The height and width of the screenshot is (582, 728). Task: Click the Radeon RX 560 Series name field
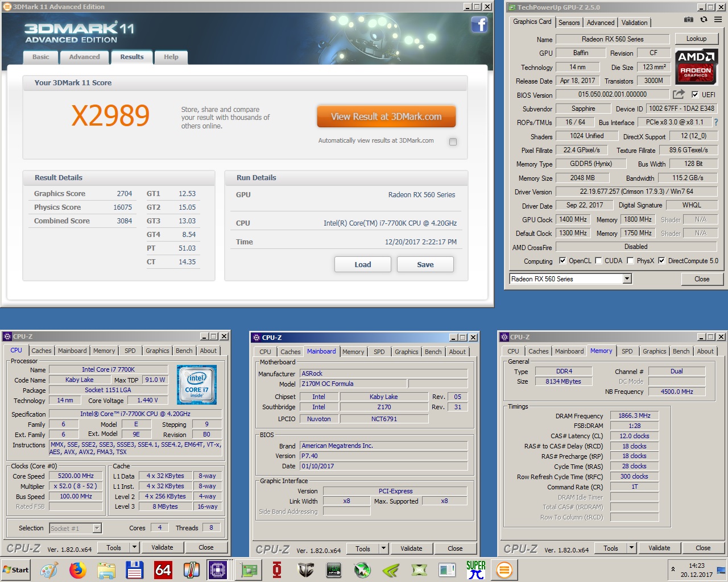(613, 39)
